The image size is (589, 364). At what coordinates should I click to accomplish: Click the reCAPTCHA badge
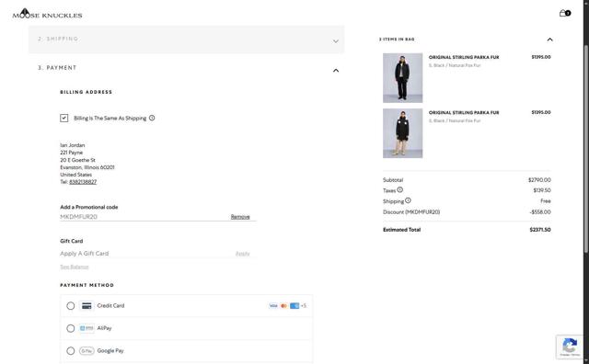(x=570, y=347)
